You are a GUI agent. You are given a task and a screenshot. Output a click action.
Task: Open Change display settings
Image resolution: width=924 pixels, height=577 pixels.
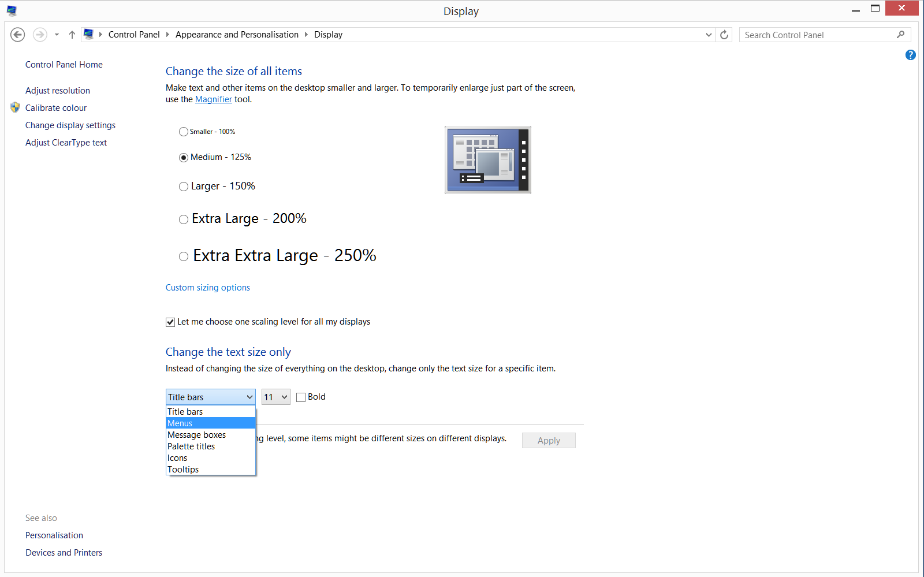click(x=70, y=125)
